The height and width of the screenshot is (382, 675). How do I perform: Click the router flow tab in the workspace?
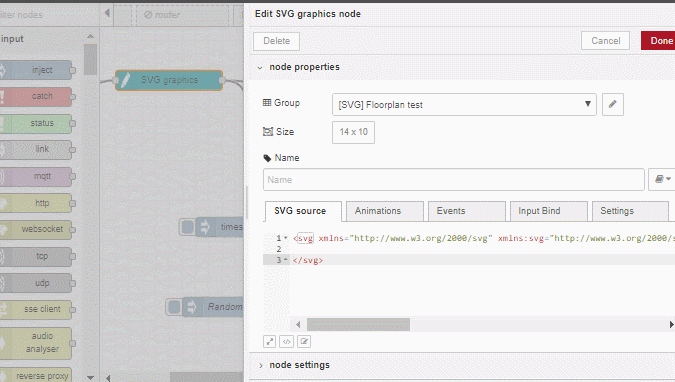183,15
